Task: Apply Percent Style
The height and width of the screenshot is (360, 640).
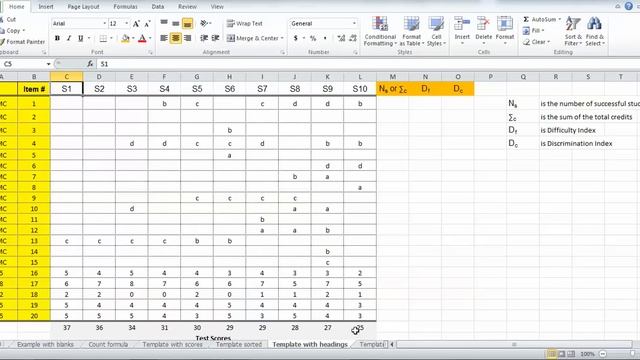Action: [313, 38]
